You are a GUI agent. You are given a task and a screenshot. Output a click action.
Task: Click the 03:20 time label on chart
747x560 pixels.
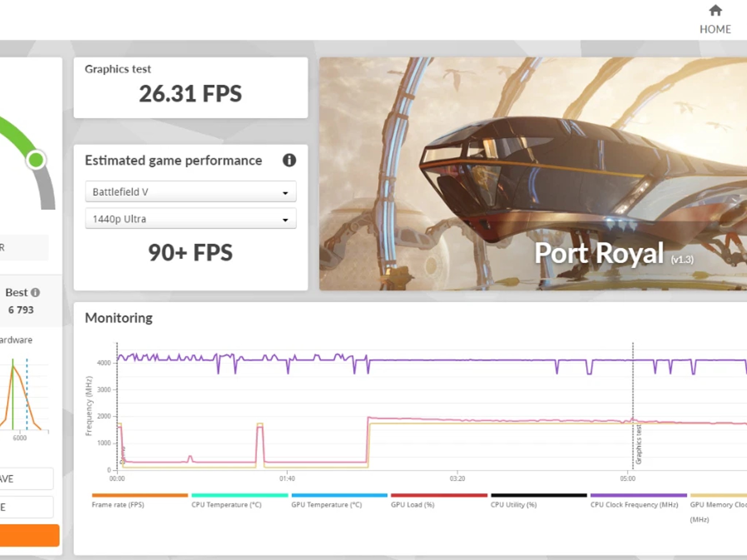[457, 478]
